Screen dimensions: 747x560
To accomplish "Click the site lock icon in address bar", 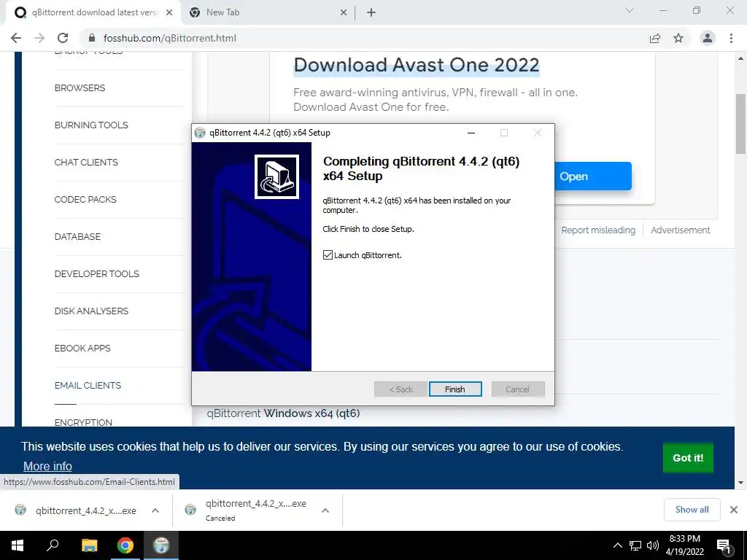I will (x=92, y=38).
